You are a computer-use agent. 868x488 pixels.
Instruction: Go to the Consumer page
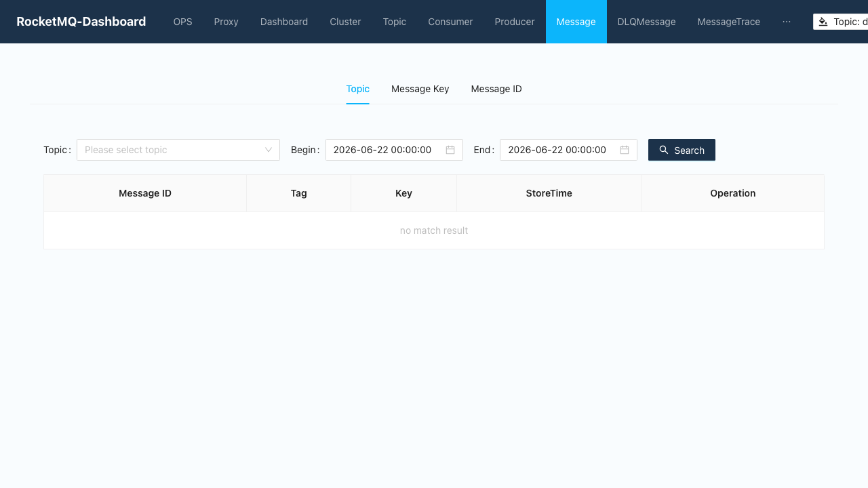point(450,22)
